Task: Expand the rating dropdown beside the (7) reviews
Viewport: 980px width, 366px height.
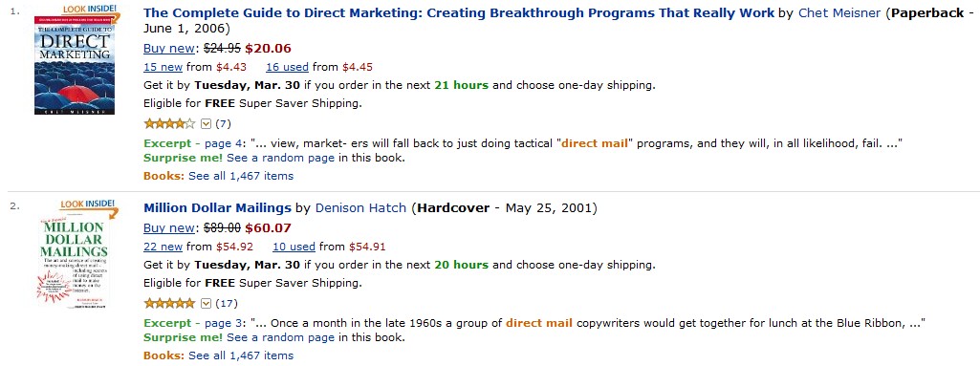Action: 206,123
